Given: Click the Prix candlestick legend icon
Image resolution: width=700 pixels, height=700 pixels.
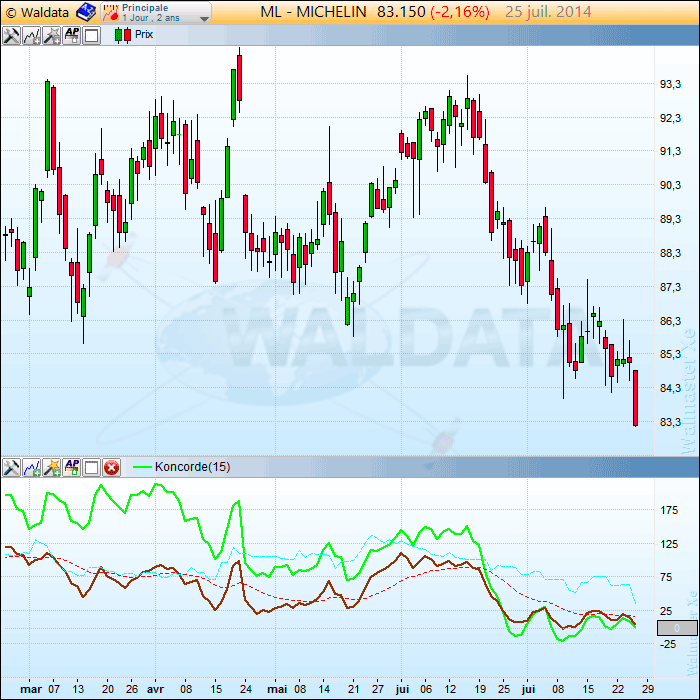Looking at the screenshot, I should [123, 35].
